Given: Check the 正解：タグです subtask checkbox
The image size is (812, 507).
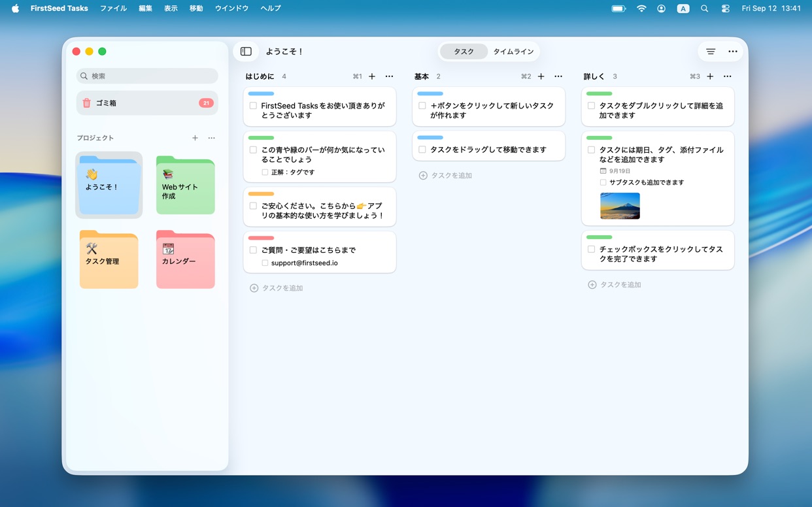Looking at the screenshot, I should click(265, 172).
